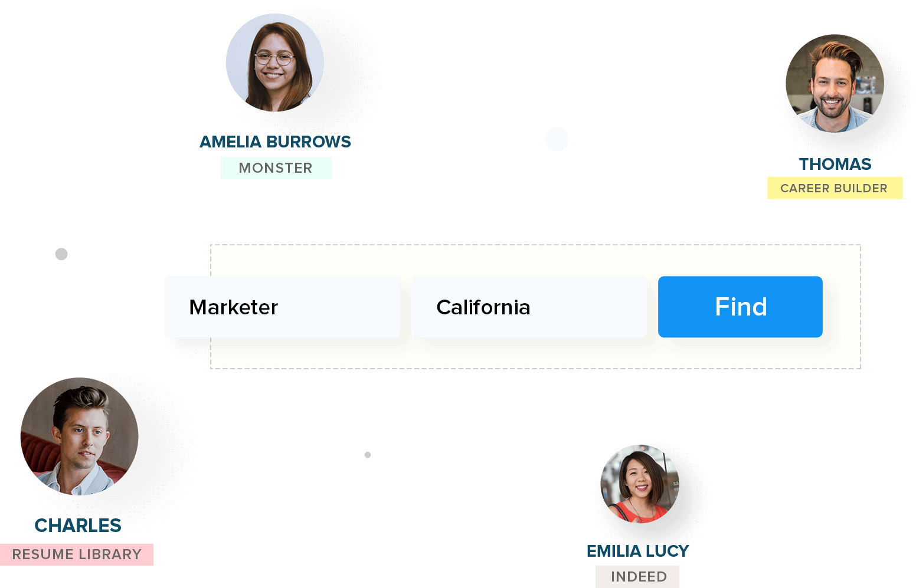
Task: Select the pink RESUME LIBRARY tag
Action: pyautogui.click(x=77, y=554)
